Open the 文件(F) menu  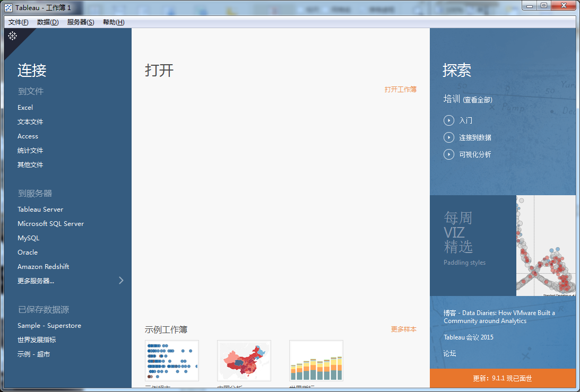click(19, 22)
